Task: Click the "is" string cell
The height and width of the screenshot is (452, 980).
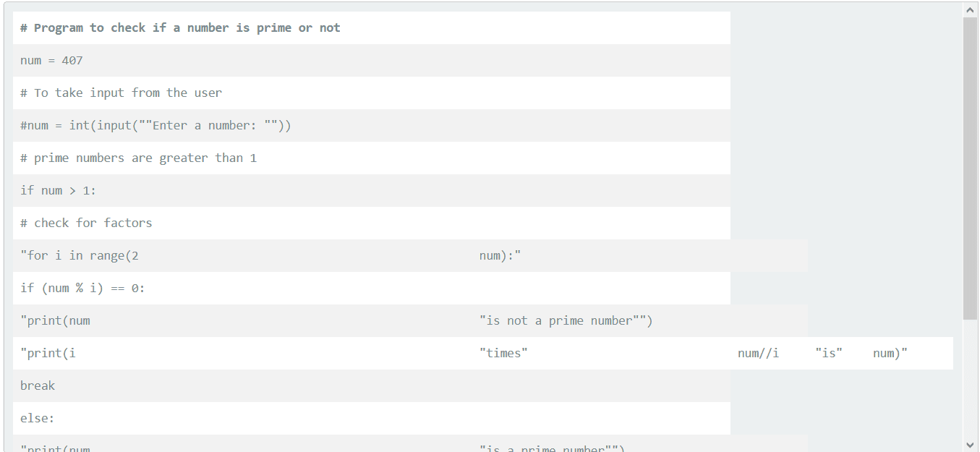Action: pyautogui.click(x=828, y=354)
